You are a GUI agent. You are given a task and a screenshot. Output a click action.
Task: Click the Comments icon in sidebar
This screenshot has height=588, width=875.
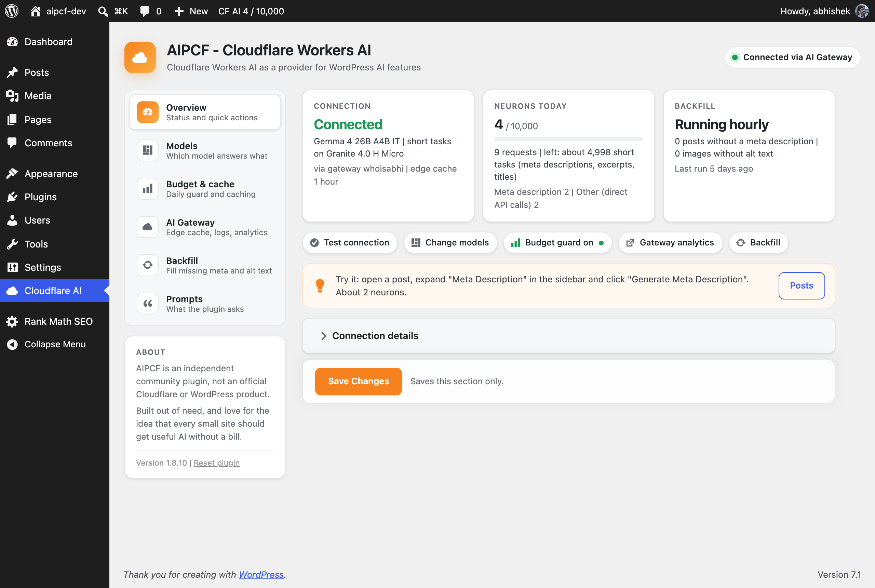12,143
